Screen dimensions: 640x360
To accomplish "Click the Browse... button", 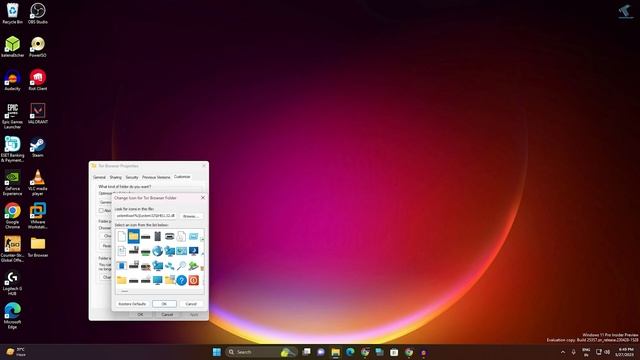I will (x=191, y=216).
